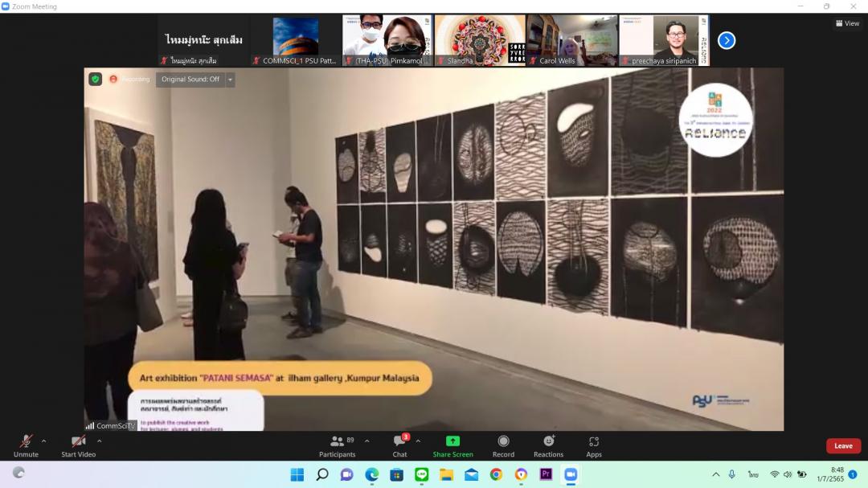Screen dimensions: 868x488
Task: Open the Windows Start menu
Action: pos(297,474)
